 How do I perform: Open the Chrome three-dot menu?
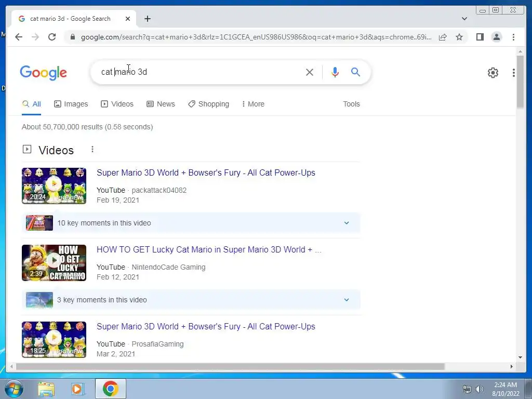(513, 37)
